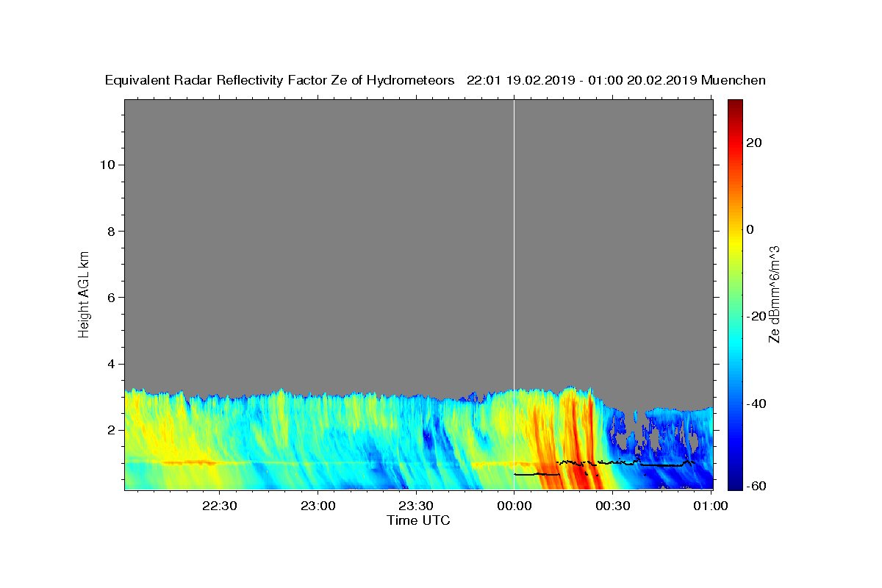Click the dark blue bottom of the colorbar
This screenshot has height=588, width=882.
coord(734,484)
